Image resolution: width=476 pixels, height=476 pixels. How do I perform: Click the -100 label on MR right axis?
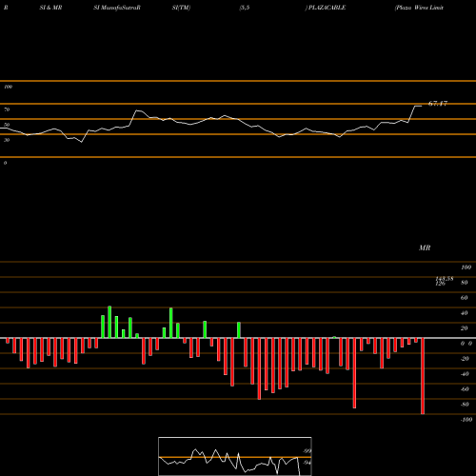pos(466,420)
